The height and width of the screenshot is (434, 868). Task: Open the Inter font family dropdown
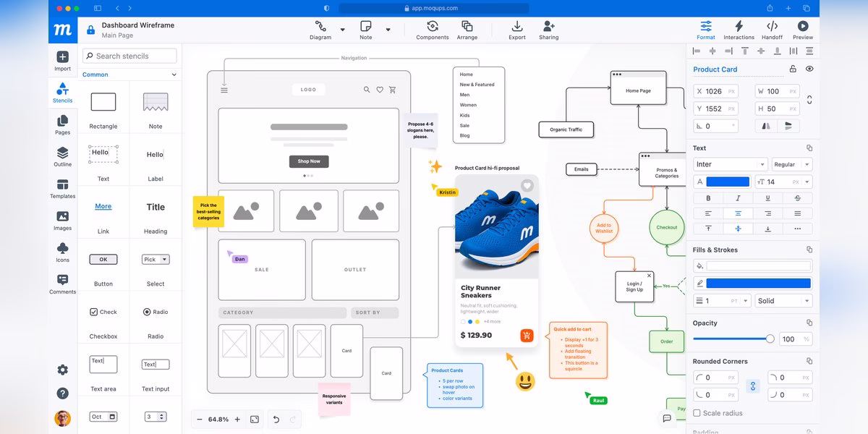click(730, 164)
